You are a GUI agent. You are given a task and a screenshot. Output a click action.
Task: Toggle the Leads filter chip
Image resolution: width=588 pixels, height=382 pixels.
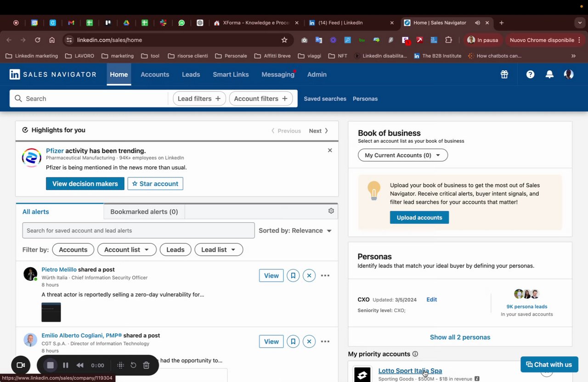(x=175, y=250)
